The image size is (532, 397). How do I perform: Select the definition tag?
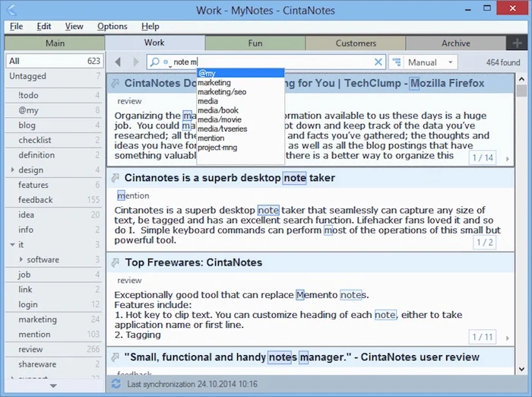[x=55, y=155]
